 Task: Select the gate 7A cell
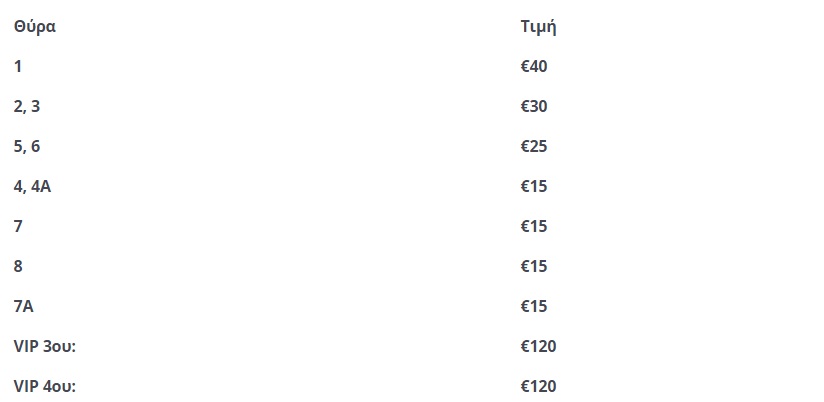pyautogui.click(x=23, y=307)
